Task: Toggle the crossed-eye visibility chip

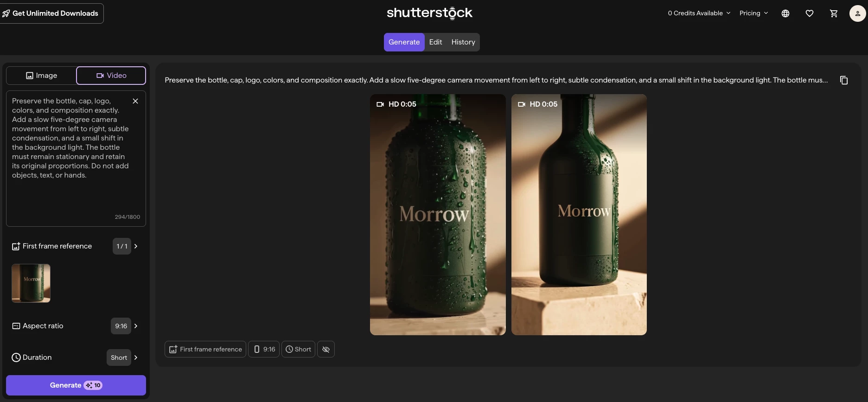Action: [326, 349]
